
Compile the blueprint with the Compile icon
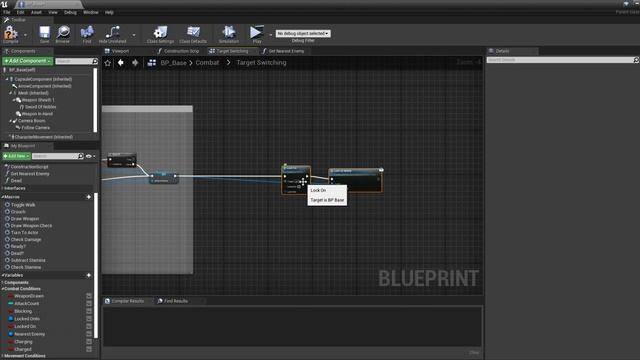(x=11, y=33)
